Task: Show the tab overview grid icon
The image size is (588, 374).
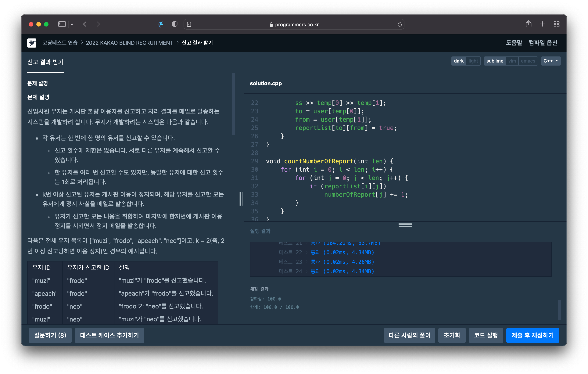Action: [x=557, y=24]
